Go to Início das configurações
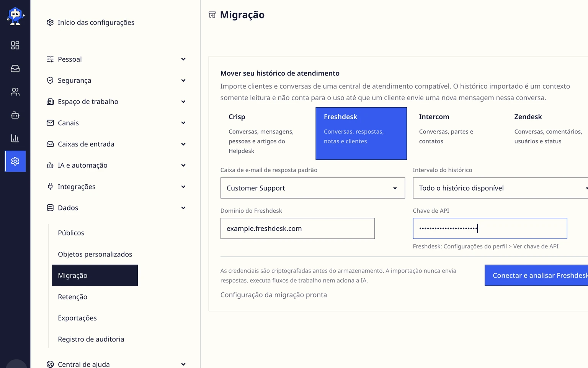Viewport: 588px width, 368px height. click(91, 22)
